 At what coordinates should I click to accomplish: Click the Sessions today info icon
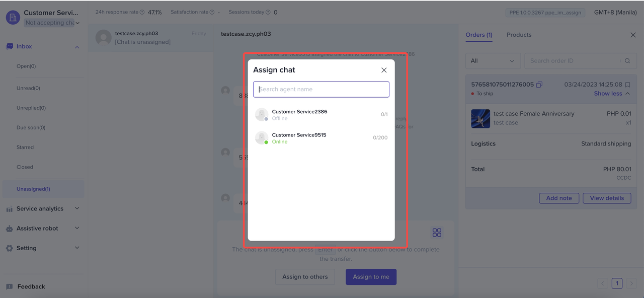tap(268, 13)
